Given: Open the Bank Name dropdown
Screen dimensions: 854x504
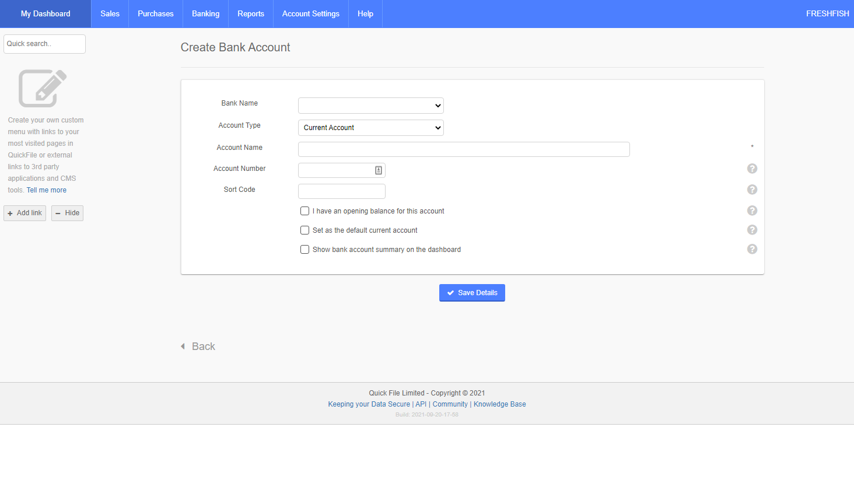Looking at the screenshot, I should tap(370, 106).
